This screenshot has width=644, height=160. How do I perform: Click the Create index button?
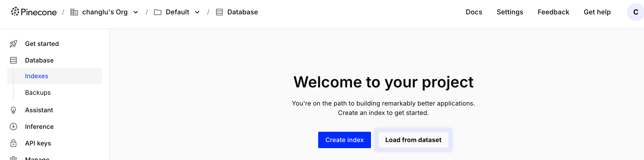(344, 140)
